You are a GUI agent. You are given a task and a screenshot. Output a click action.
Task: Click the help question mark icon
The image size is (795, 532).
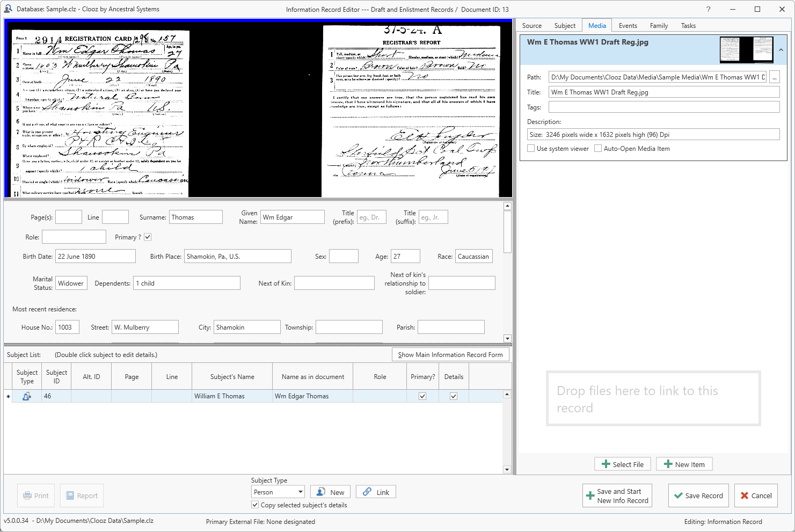708,9
